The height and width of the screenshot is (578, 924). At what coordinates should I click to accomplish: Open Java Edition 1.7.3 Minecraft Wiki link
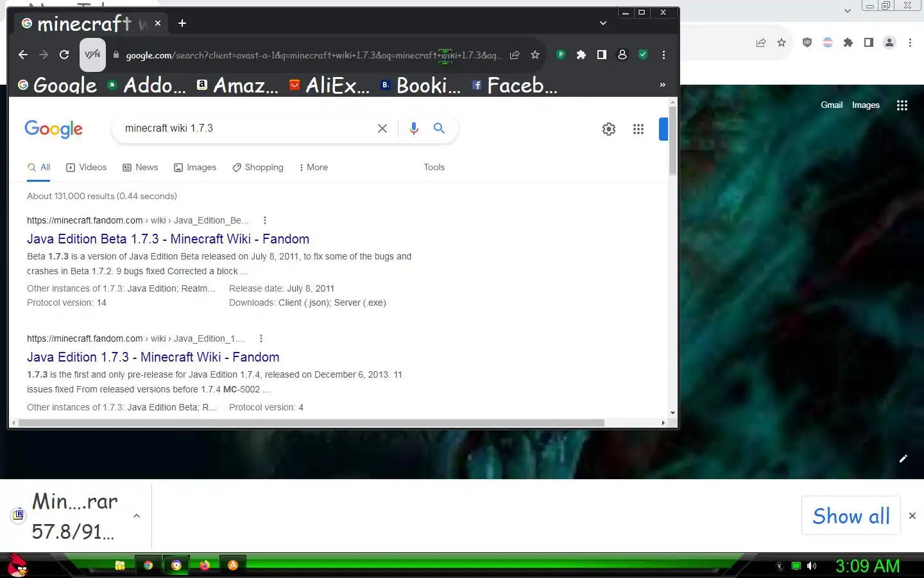[153, 357]
